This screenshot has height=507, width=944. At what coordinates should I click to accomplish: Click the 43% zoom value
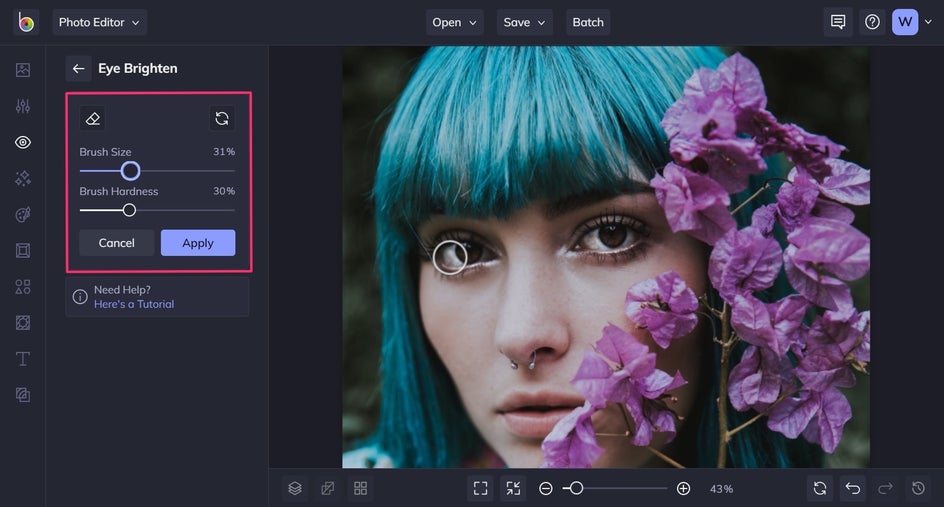(721, 489)
